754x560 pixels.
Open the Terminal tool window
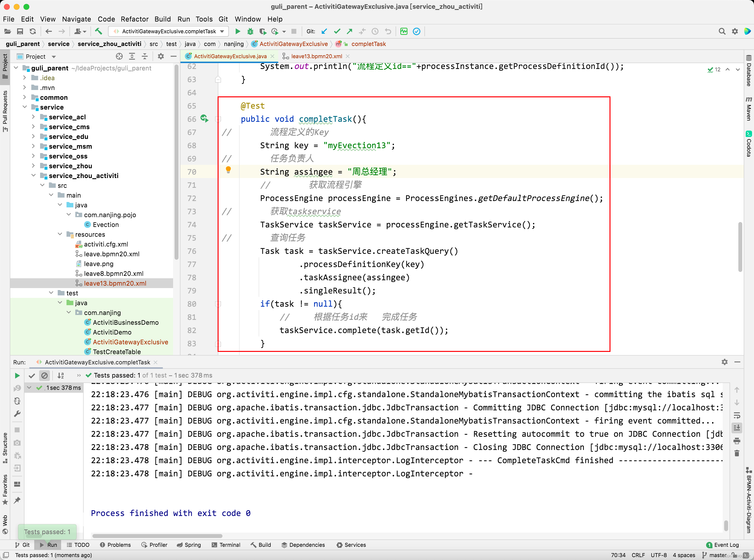click(x=226, y=545)
